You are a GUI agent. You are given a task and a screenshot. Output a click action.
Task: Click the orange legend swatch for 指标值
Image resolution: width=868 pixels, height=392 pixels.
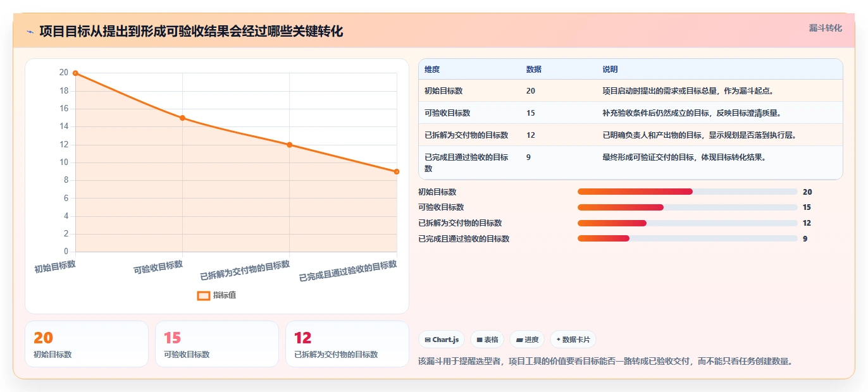click(x=204, y=295)
